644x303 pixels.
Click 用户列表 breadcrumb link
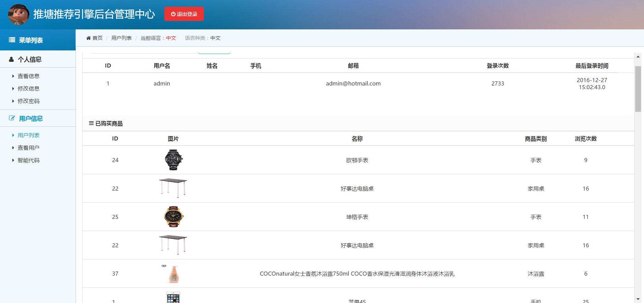coord(122,38)
